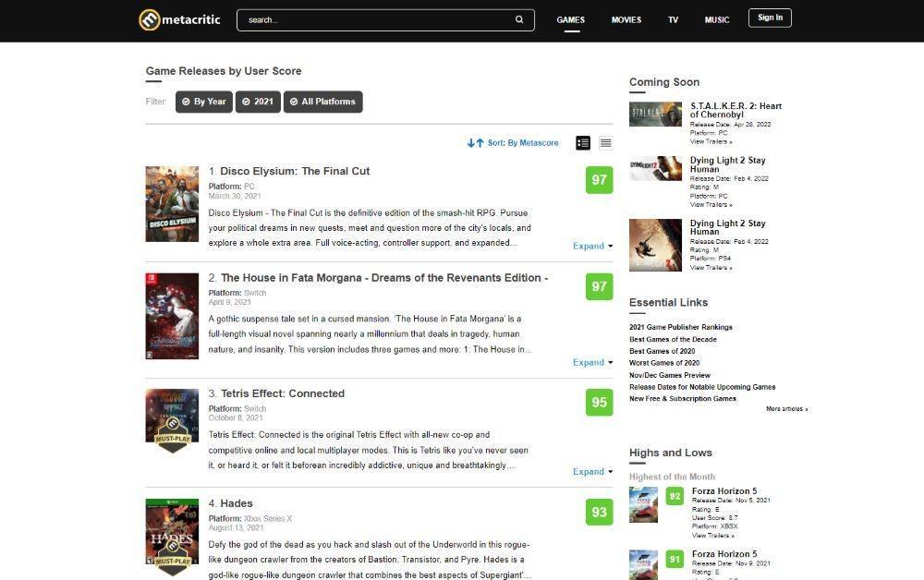Click Hades' 93 metascore badge
Viewport: 924px width, 580px height.
[599, 513]
